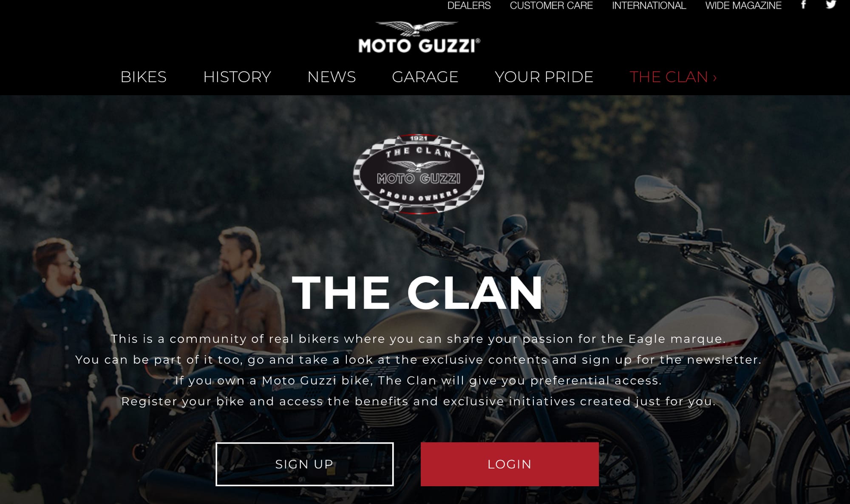Open the Customer Care link

pos(551,5)
